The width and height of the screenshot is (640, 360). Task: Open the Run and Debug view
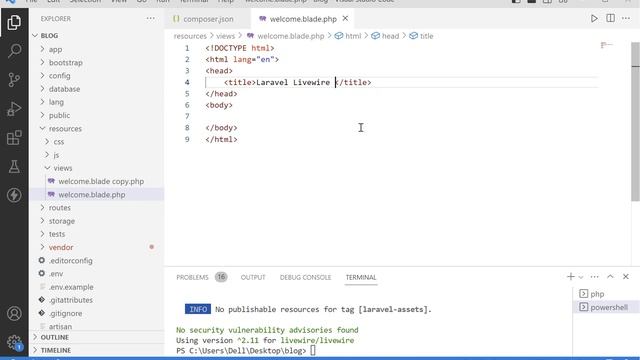(x=14, y=109)
